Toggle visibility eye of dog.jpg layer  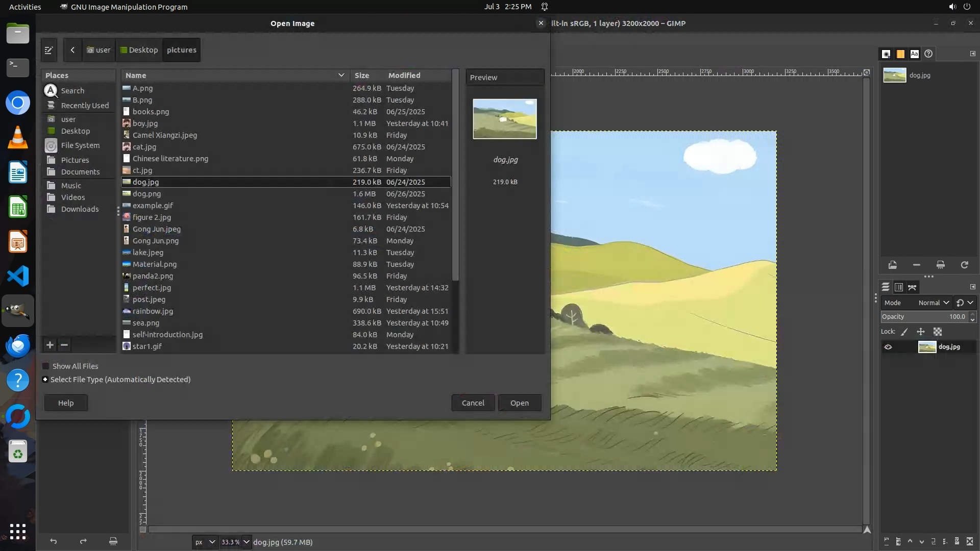(x=888, y=347)
